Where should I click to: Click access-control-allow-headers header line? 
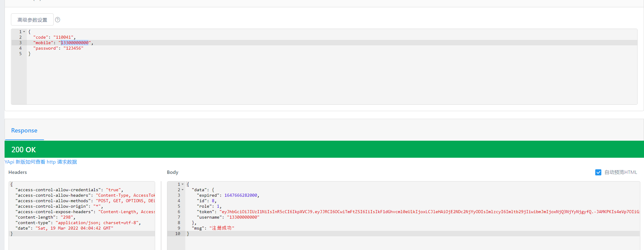tap(85, 195)
